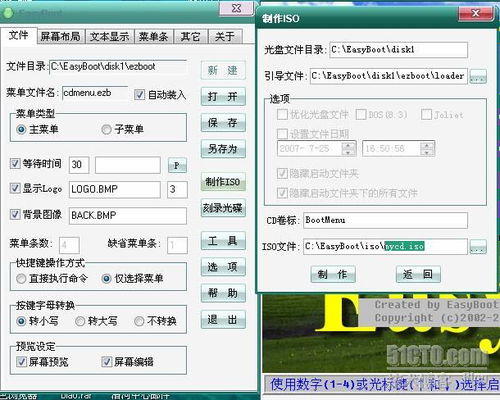Increase the date value with spinner arrow
The height and width of the screenshot is (400, 500).
click(x=348, y=145)
